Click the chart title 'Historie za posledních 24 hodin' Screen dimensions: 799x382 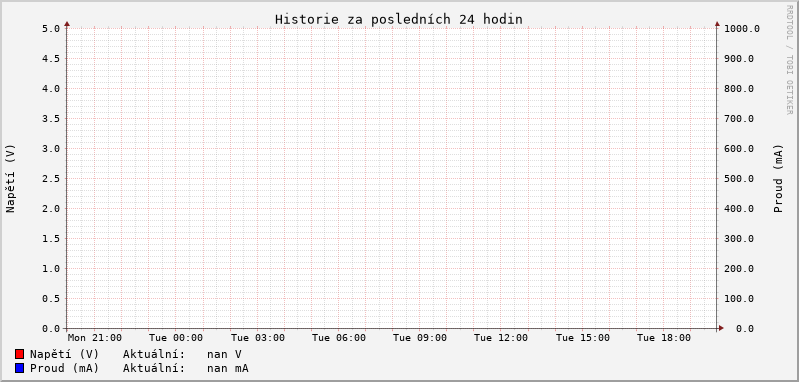click(x=398, y=19)
